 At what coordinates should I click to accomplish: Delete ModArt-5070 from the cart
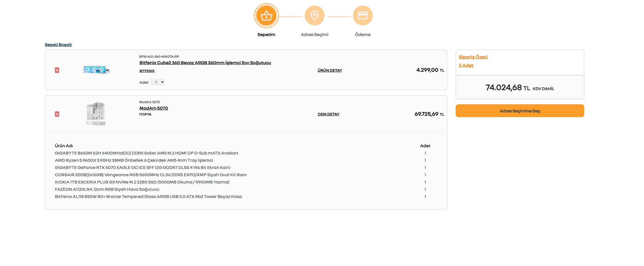point(57,114)
